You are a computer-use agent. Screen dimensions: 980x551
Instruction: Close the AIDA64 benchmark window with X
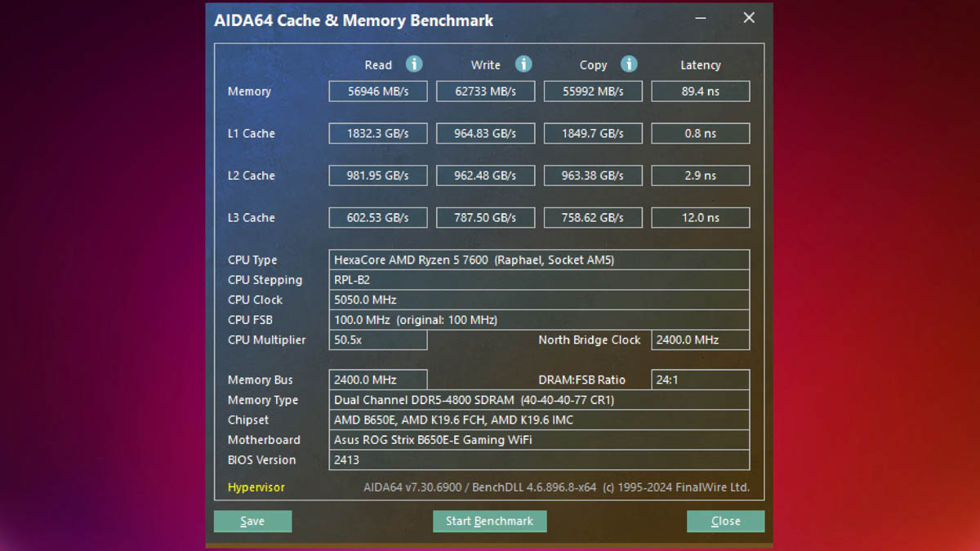tap(749, 18)
